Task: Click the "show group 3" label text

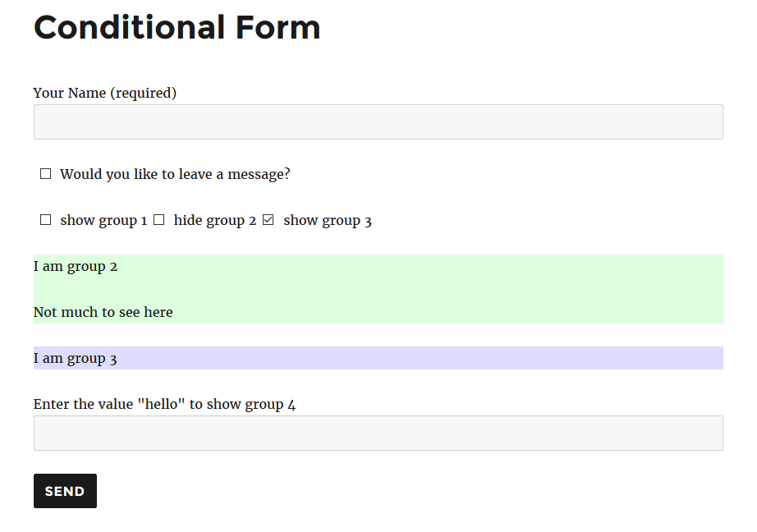Action: [328, 221]
